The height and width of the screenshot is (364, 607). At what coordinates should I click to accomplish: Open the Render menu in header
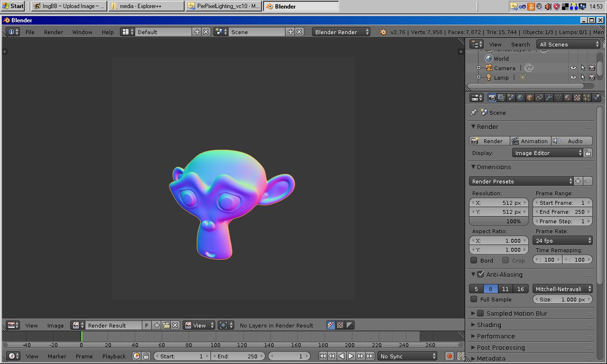tap(54, 32)
